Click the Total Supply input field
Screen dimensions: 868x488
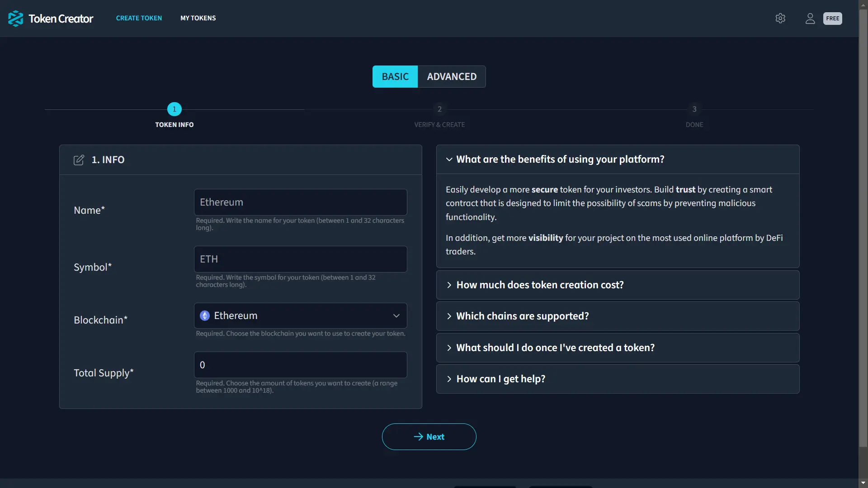(x=301, y=364)
